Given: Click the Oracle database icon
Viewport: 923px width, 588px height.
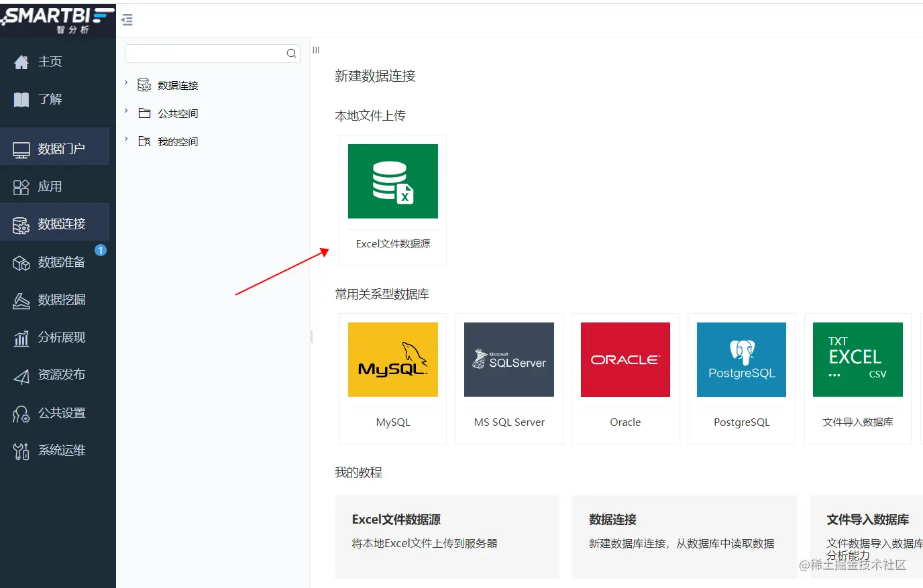Looking at the screenshot, I should click(625, 359).
